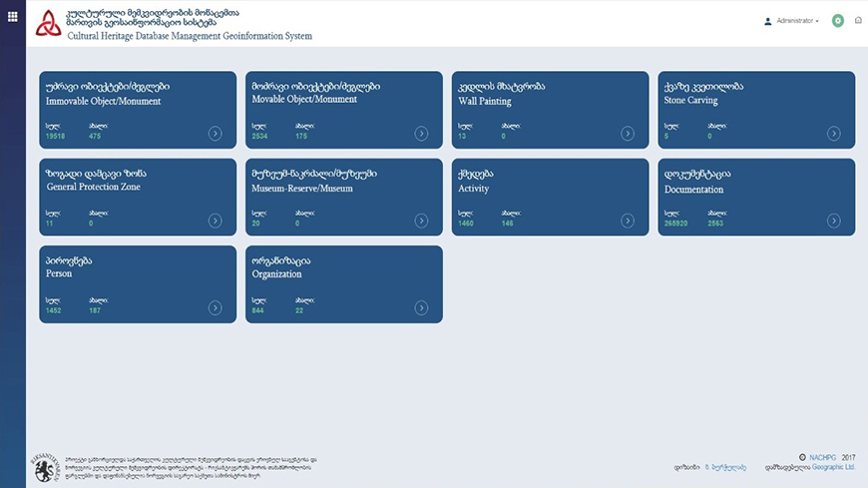Click new count 146 on Activity card
This screenshot has width=868, height=488.
[507, 224]
